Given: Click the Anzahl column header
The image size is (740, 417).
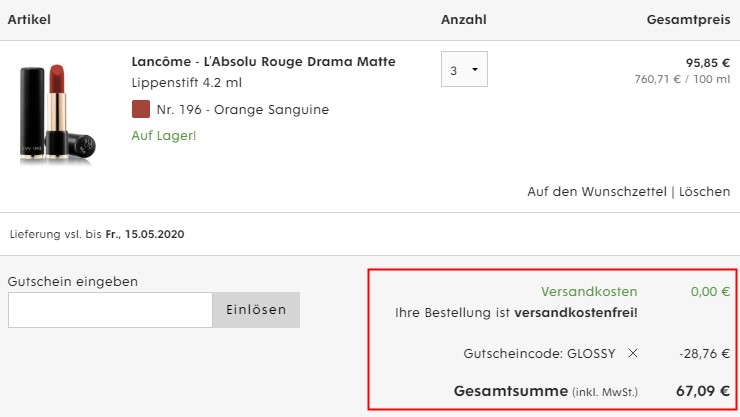Looking at the screenshot, I should [x=464, y=20].
